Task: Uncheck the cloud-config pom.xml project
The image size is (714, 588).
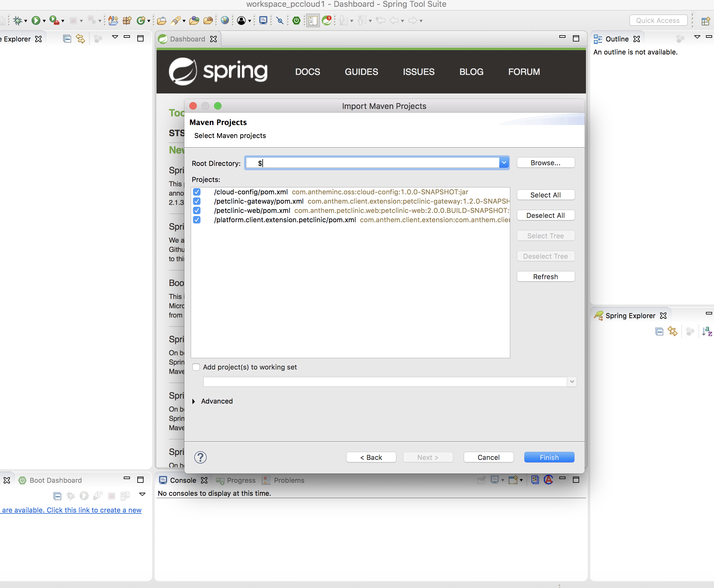Action: [x=197, y=192]
